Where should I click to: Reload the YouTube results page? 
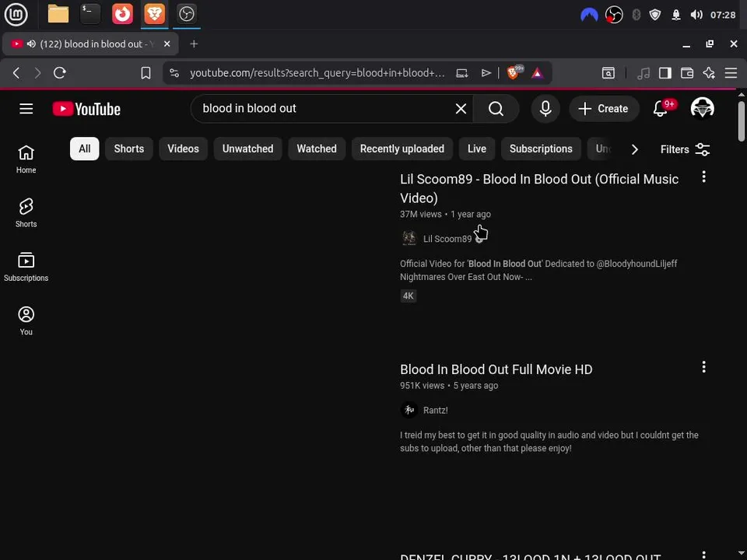click(60, 73)
